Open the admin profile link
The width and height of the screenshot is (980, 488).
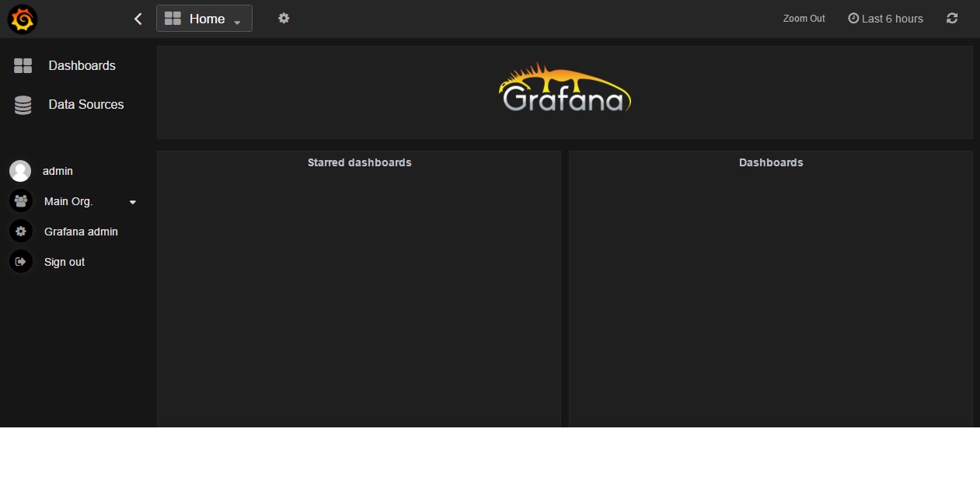[58, 171]
